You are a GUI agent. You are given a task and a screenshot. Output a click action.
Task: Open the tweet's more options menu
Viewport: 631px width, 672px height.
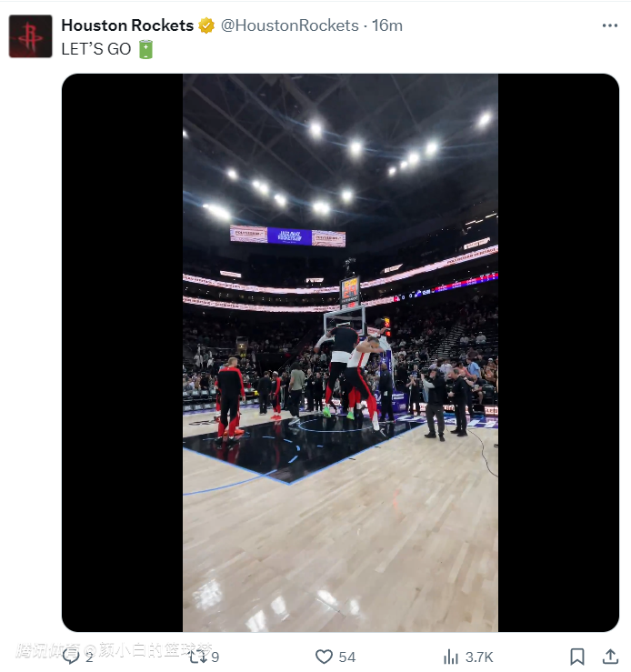coord(610,25)
